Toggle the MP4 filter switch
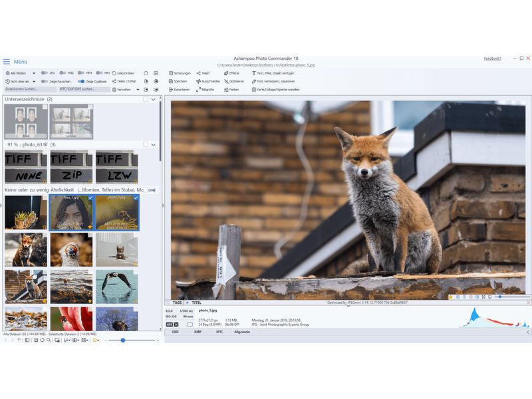The width and height of the screenshot is (532, 399). tap(80, 73)
